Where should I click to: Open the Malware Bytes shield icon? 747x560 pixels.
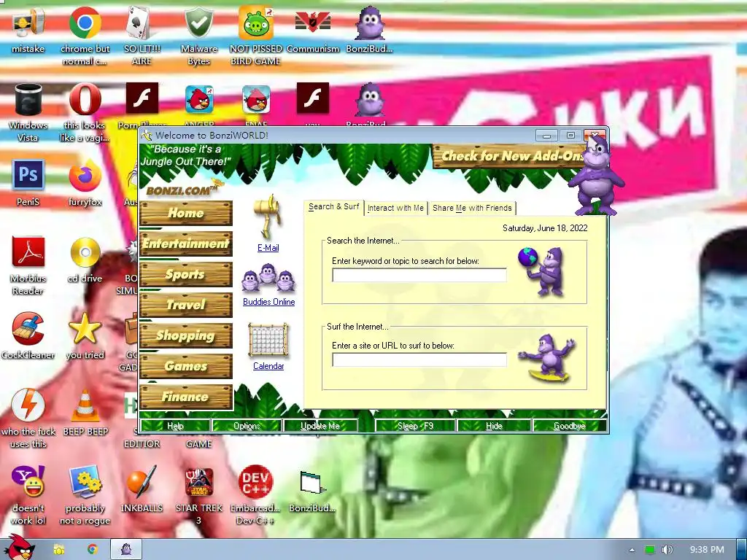click(x=198, y=23)
